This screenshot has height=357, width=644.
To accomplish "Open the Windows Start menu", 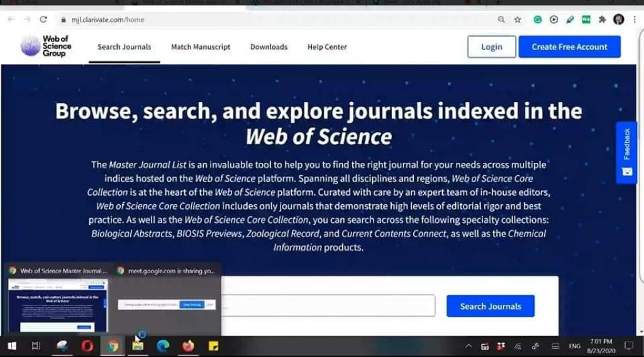I will click(11, 346).
